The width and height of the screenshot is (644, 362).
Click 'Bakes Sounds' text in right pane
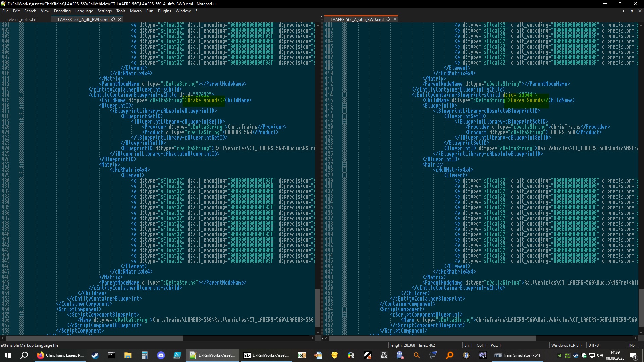[x=527, y=100]
